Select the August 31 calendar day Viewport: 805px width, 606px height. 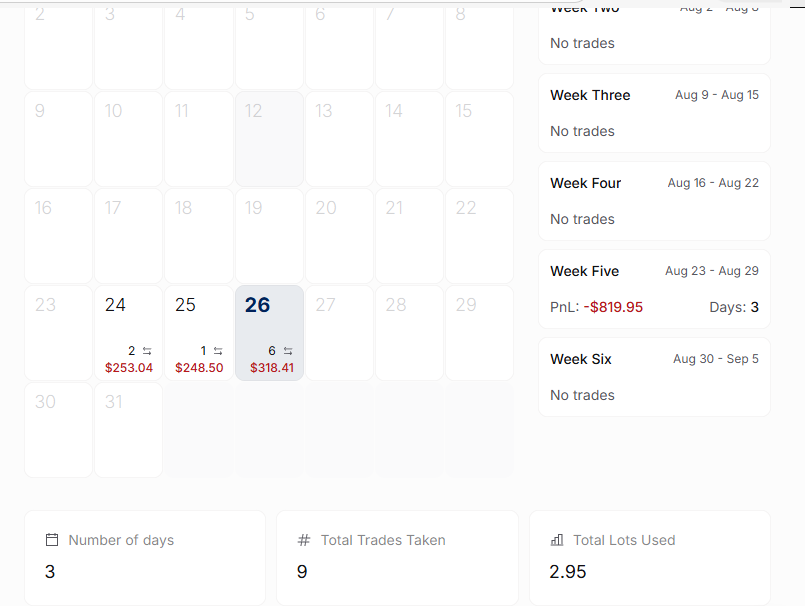128,430
